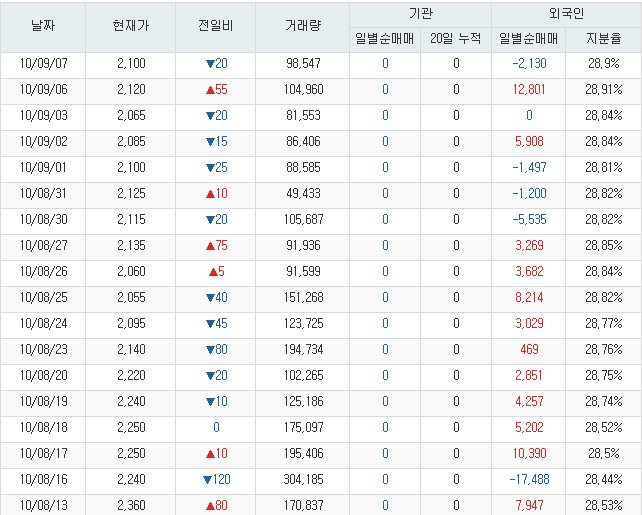This screenshot has height=515, width=642.
Task: Click the up change value 5
Action: click(x=217, y=271)
